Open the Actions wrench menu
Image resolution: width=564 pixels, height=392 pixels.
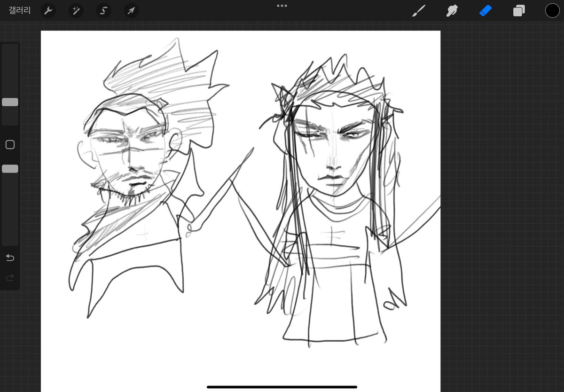[48, 10]
